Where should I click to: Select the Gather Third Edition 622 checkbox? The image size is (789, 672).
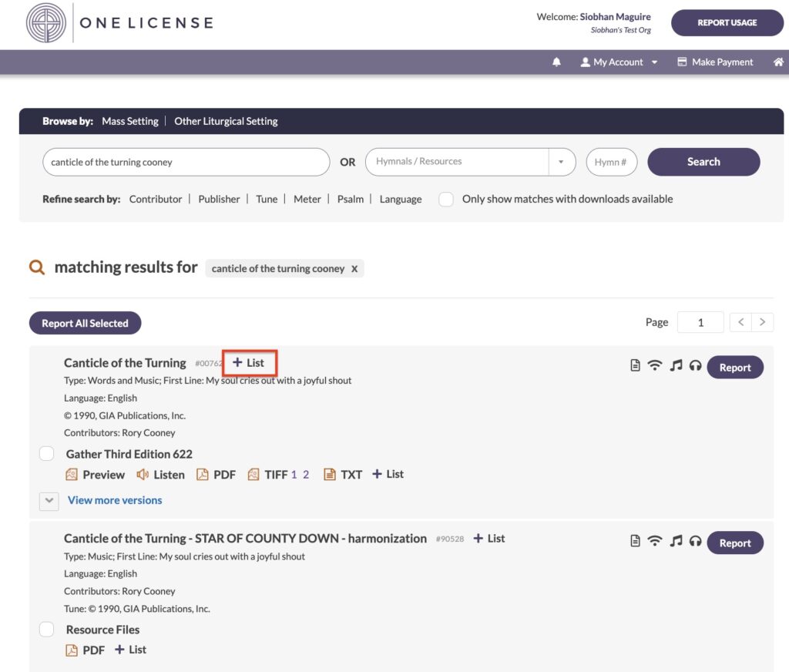[x=47, y=454]
